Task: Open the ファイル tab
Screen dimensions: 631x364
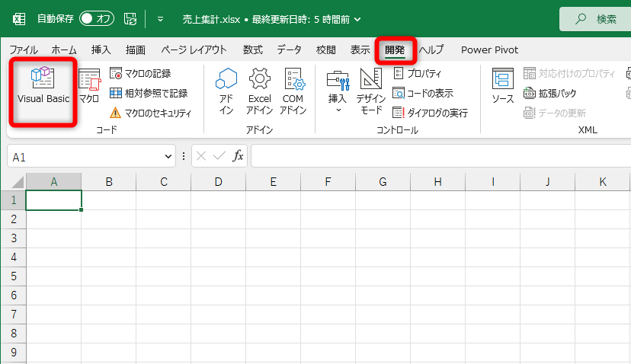Action: (24, 49)
